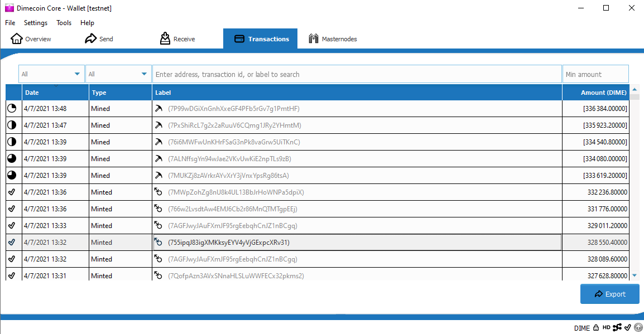Click the half-confirmed status icon for 13:47 transaction

[12, 125]
